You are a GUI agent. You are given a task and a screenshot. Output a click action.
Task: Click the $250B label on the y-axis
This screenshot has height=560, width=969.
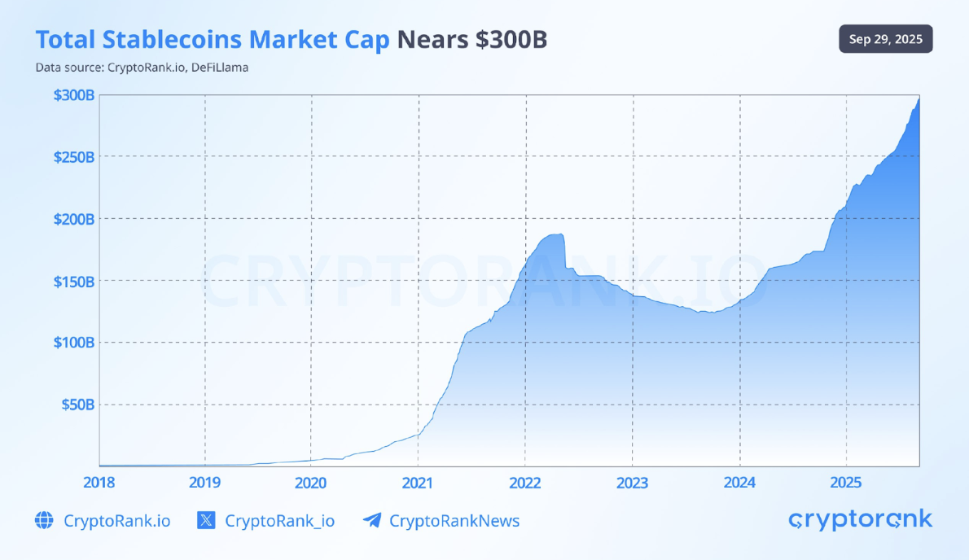(74, 157)
